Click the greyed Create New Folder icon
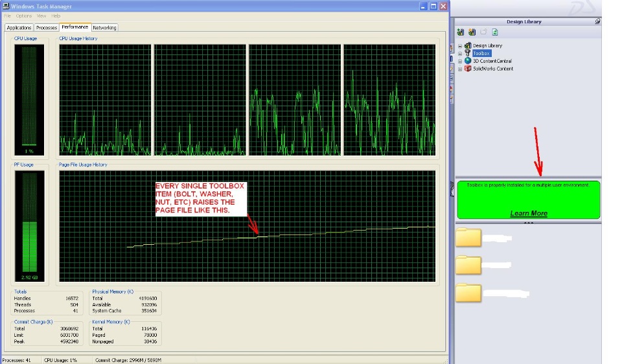The height and width of the screenshot is (364, 622). click(x=483, y=32)
